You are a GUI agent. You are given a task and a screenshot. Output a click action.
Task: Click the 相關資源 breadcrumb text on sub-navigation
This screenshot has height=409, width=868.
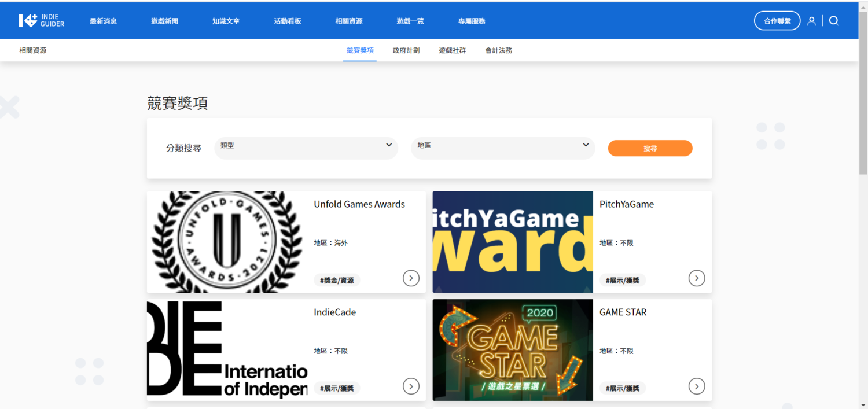(33, 50)
